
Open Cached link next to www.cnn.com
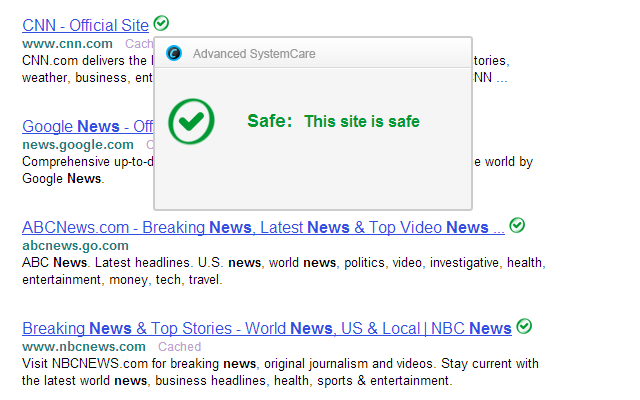pos(139,44)
